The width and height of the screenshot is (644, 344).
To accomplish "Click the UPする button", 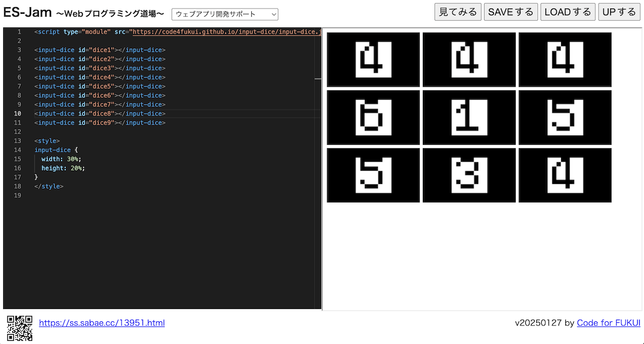I will point(619,12).
